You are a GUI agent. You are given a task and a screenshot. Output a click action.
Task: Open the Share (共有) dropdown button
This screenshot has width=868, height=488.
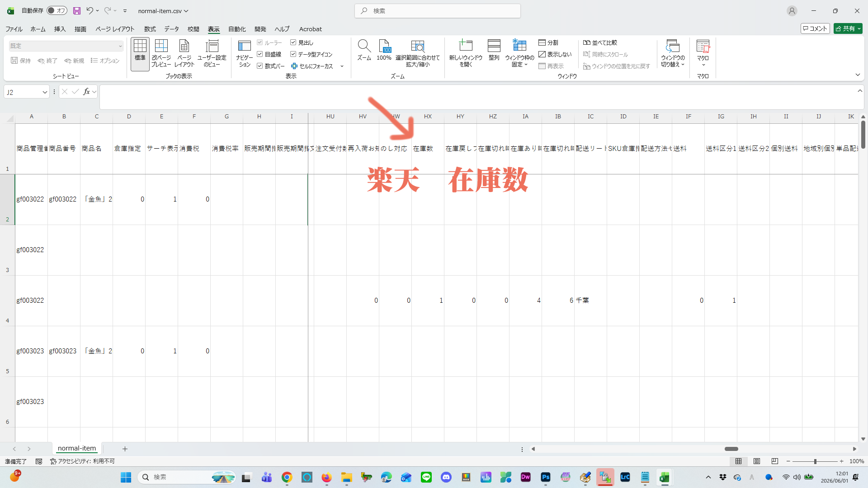tap(848, 28)
